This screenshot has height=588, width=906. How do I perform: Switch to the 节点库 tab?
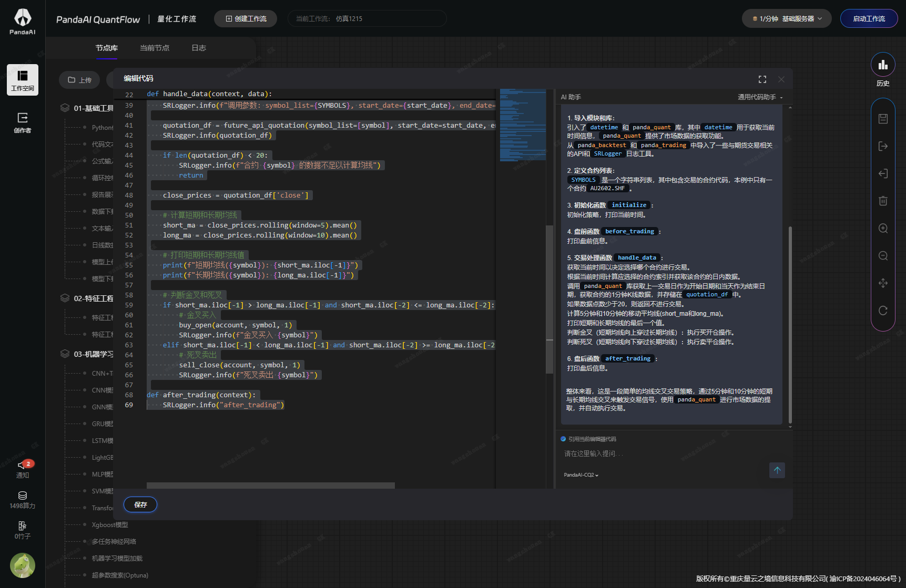coord(107,48)
